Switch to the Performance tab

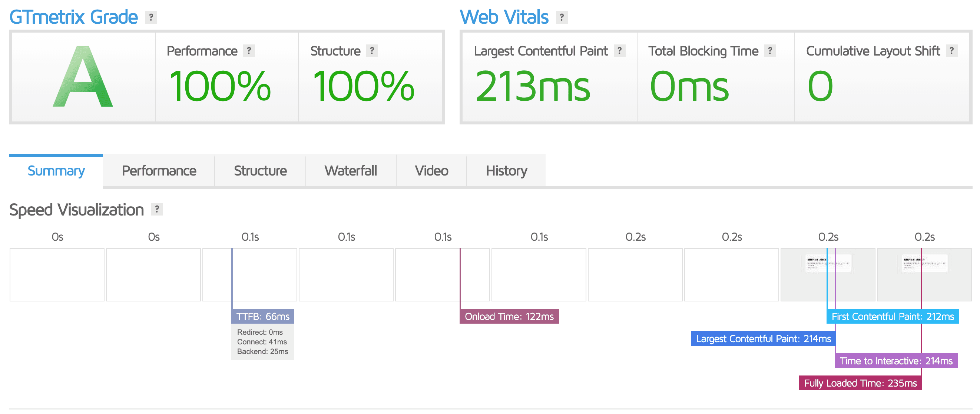[159, 171]
